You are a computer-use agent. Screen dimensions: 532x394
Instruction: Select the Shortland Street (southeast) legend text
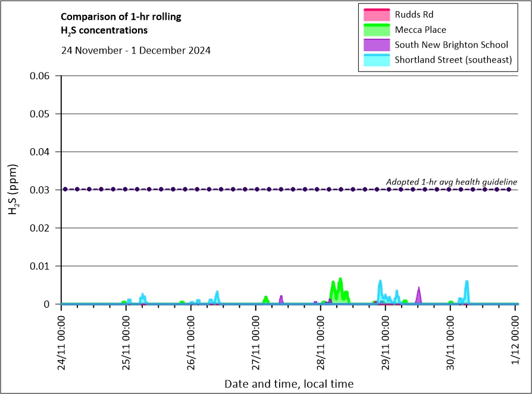[453, 60]
